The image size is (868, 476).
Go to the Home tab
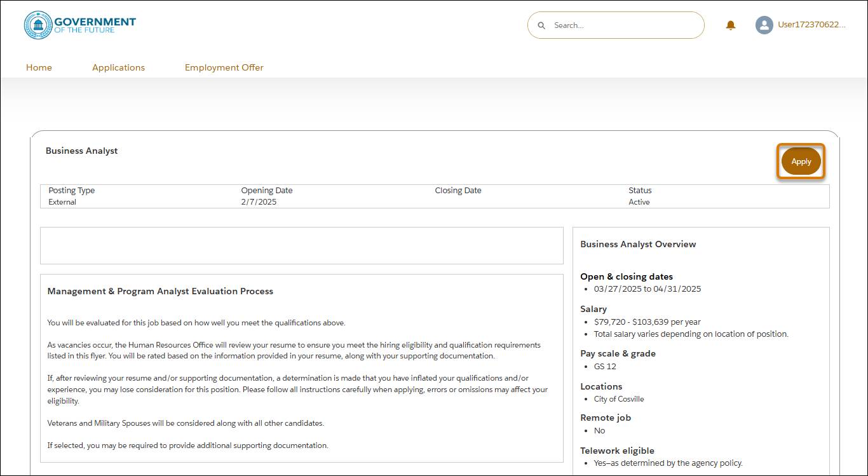(39, 67)
